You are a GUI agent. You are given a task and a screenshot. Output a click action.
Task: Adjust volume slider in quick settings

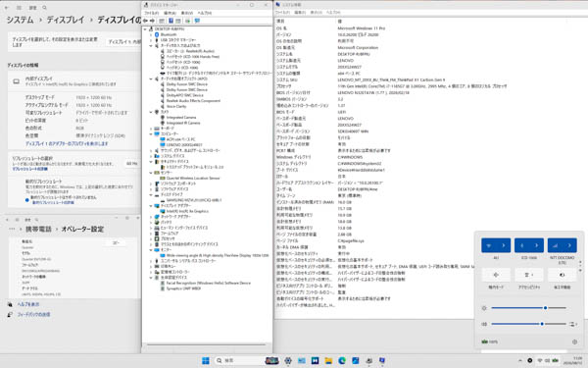528,324
